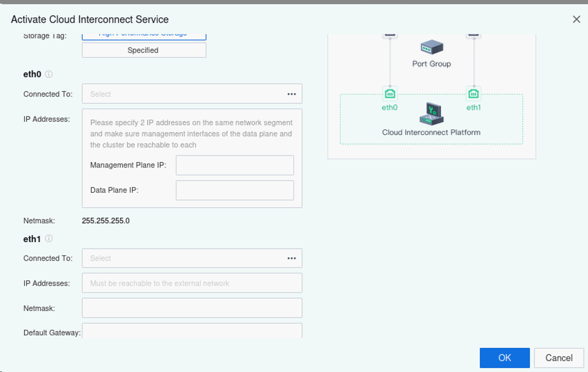Image resolution: width=588 pixels, height=372 pixels.
Task: Confirm the dialog with OK
Action: [505, 358]
